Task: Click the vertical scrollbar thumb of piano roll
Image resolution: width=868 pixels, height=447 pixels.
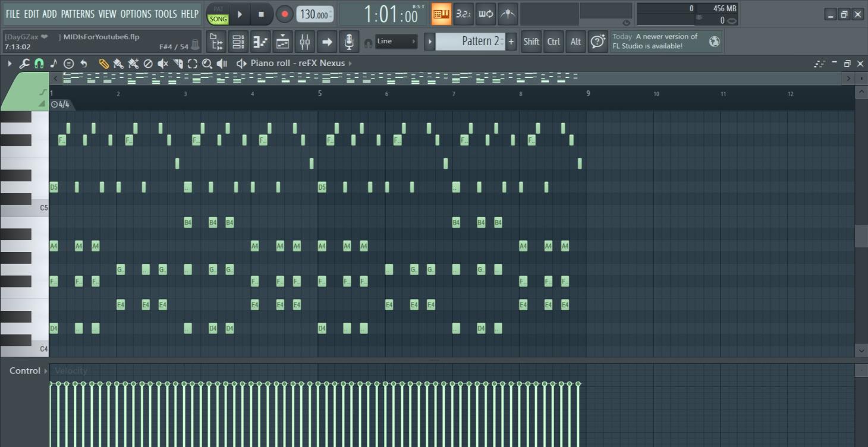Action: click(861, 236)
